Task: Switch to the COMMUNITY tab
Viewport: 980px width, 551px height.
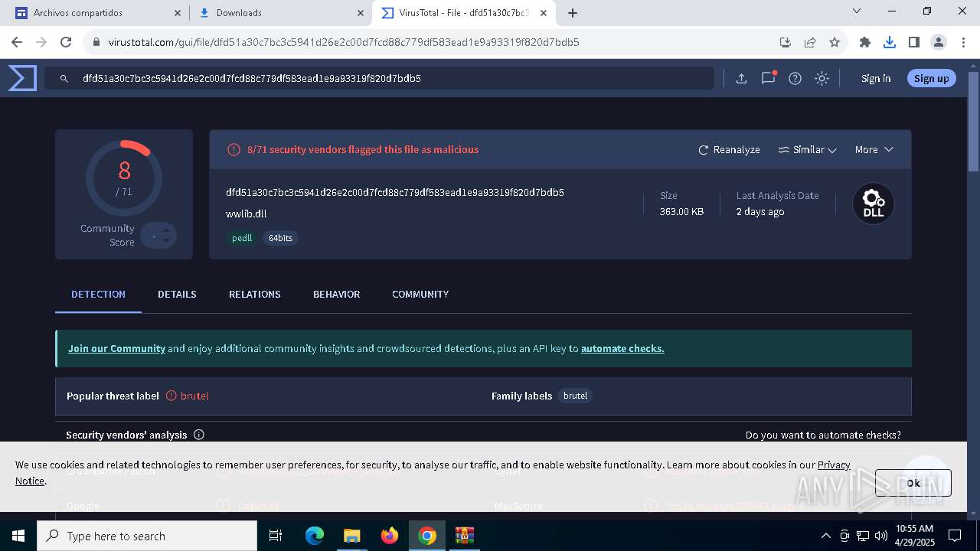Action: 420,294
